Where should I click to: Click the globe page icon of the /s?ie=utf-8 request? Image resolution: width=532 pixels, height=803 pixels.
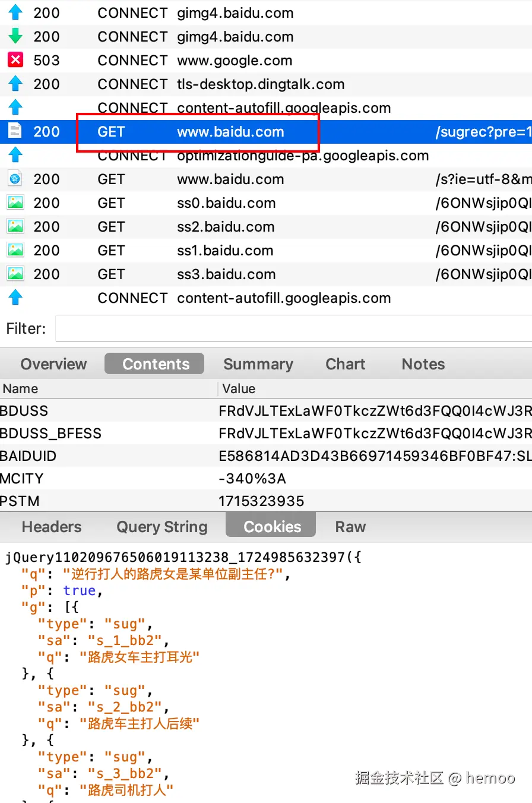[15, 179]
